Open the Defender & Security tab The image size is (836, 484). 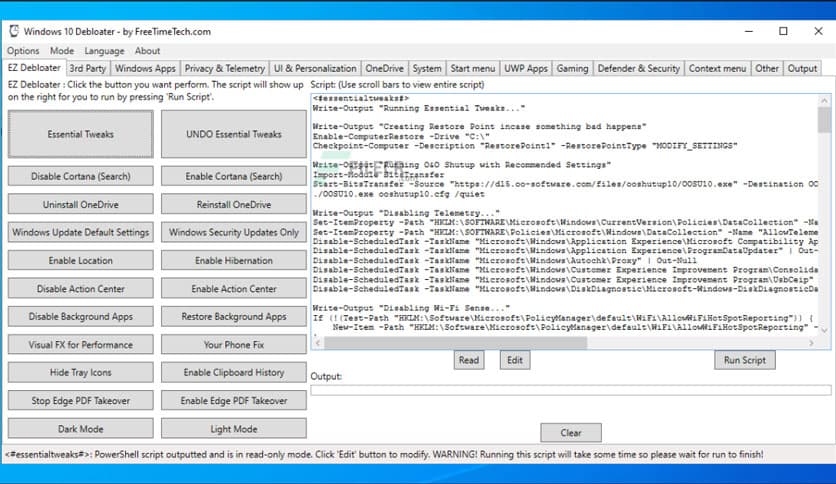click(638, 68)
